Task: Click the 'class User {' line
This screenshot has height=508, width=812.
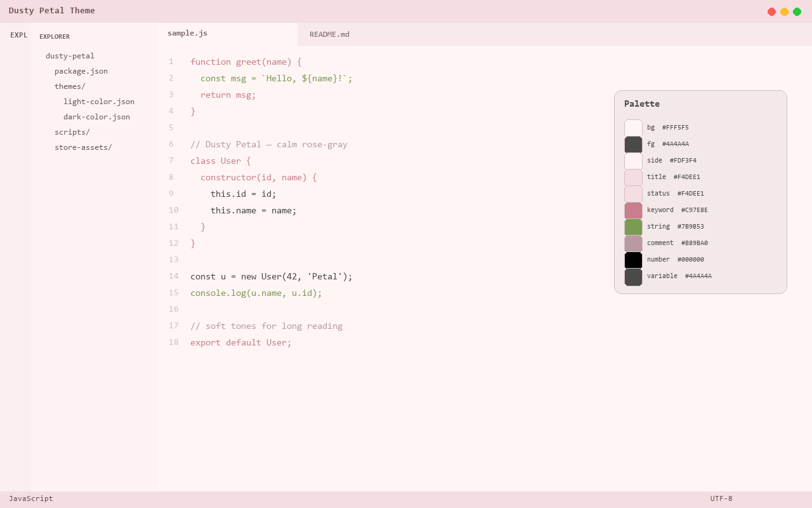Action: (x=221, y=161)
